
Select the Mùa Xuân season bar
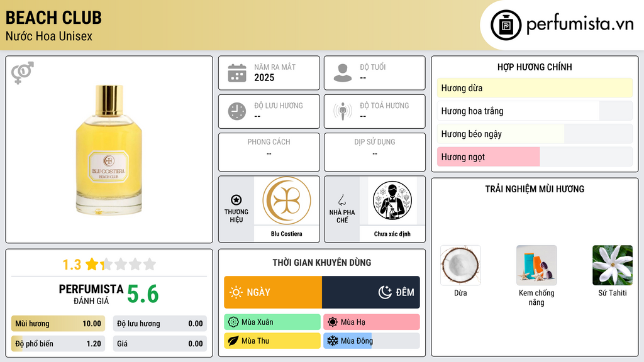272,322
